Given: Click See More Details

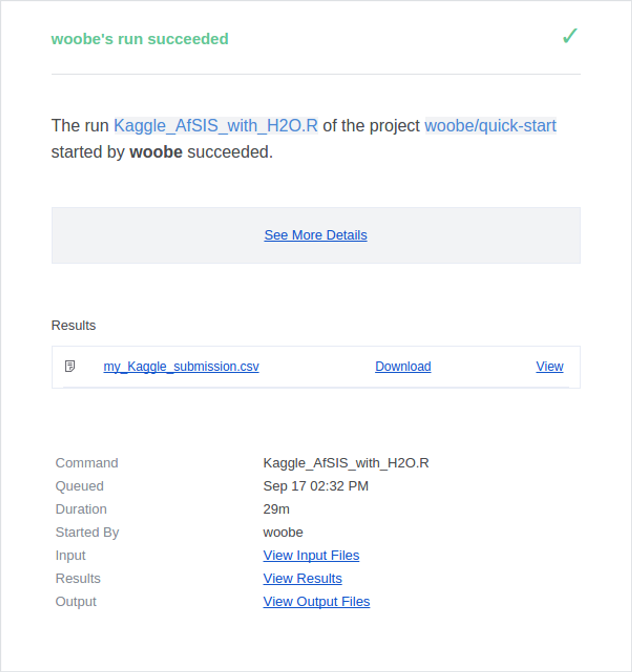Looking at the screenshot, I should click(x=315, y=235).
